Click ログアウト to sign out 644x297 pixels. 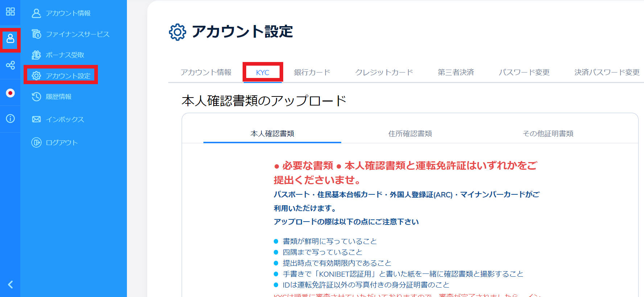61,143
